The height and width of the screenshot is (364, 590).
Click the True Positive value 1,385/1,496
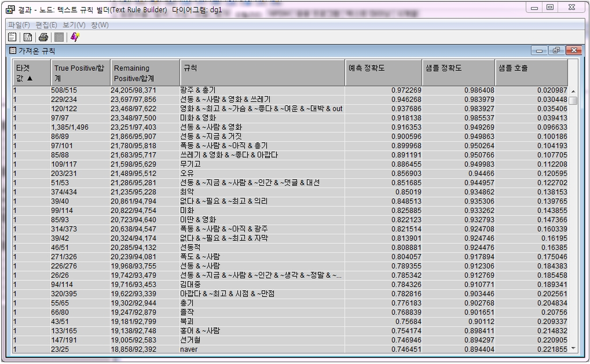click(x=70, y=127)
